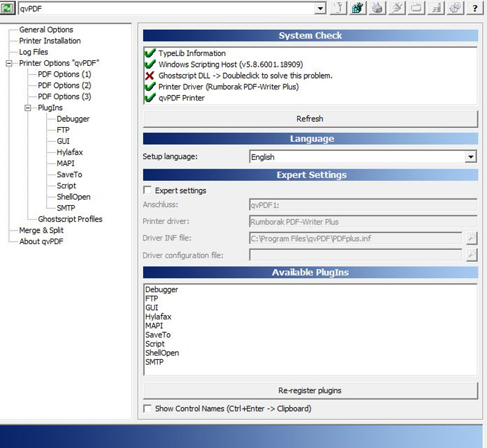Collapse the PlugIns tree node
This screenshot has height=448, width=487.
28,108
